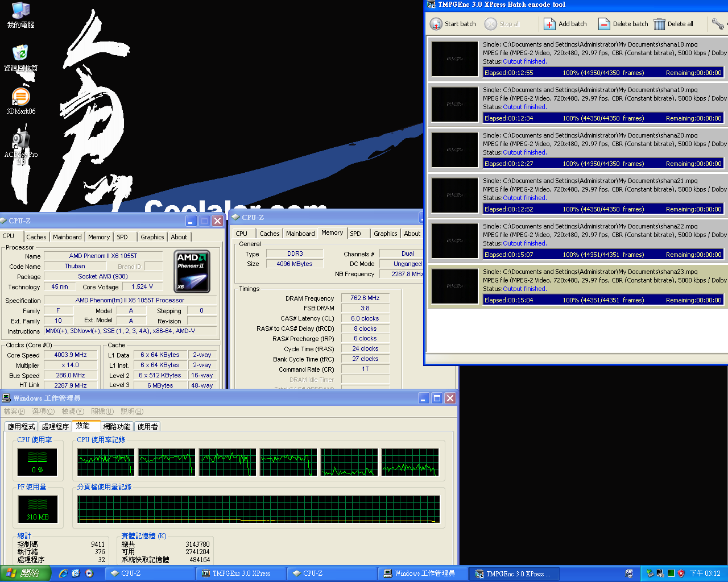Click the shana18.mpg progress bar
The width and height of the screenshot is (728, 582).
(603, 73)
